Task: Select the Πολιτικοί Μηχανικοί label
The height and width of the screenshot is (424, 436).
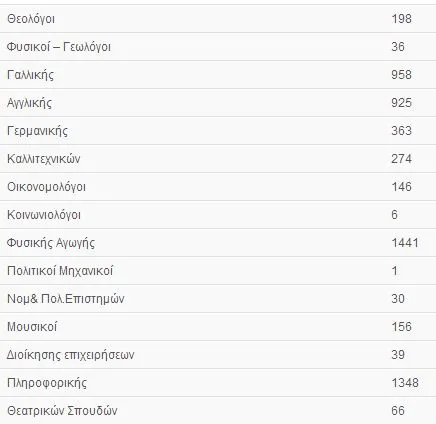Action: 60,271
